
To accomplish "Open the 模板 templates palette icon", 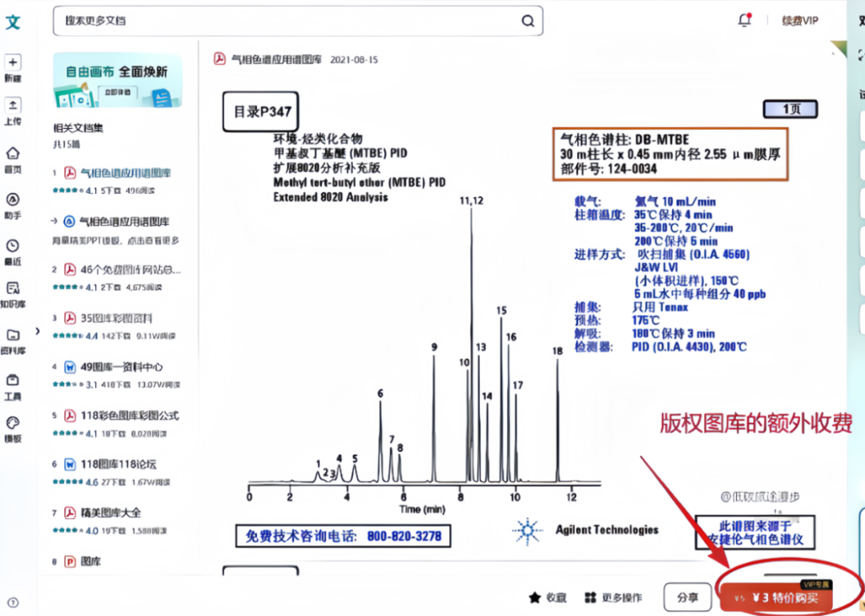I will point(13,423).
